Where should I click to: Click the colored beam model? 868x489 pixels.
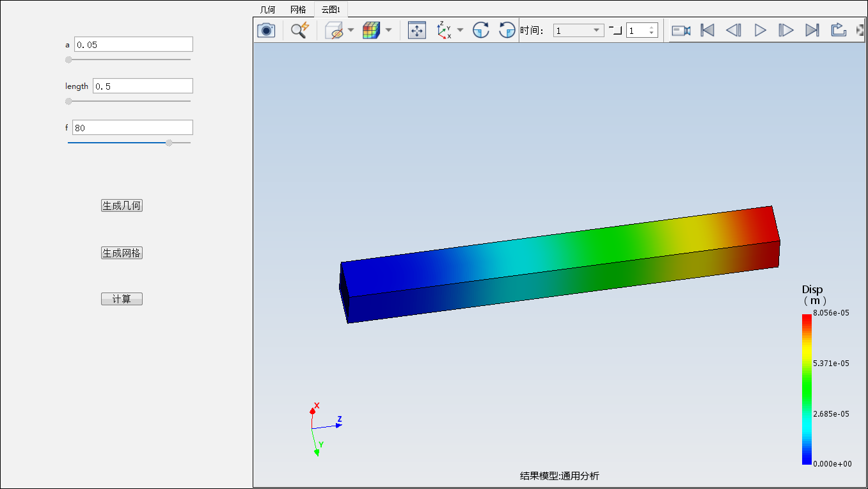[x=560, y=264]
